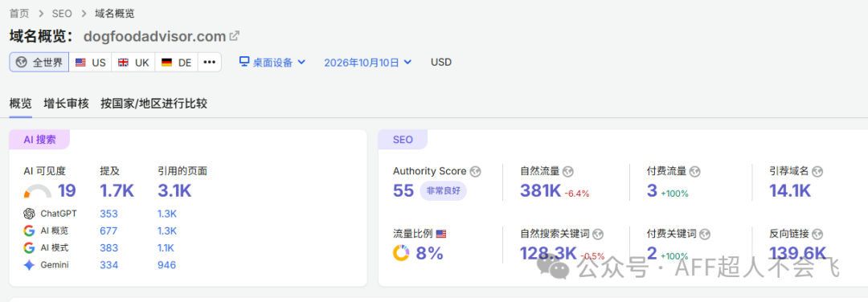The image size is (868, 302).
Task: Open referring domains 14.1K
Action: (x=790, y=191)
